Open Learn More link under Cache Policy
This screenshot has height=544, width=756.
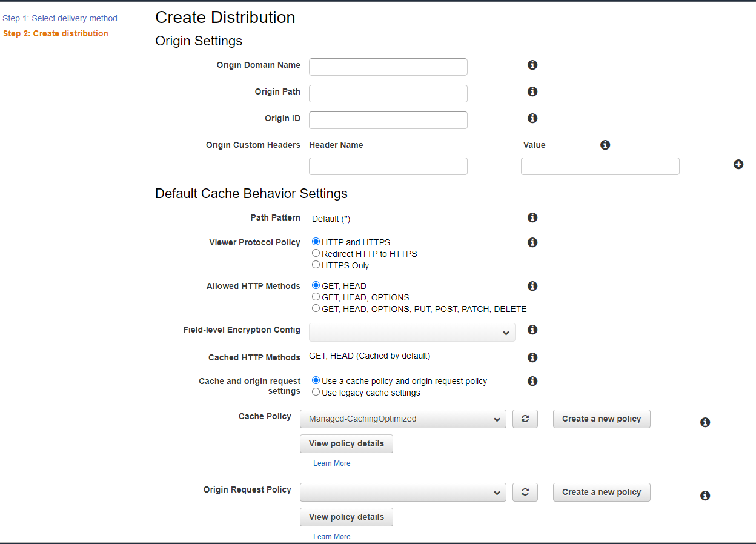[332, 463]
